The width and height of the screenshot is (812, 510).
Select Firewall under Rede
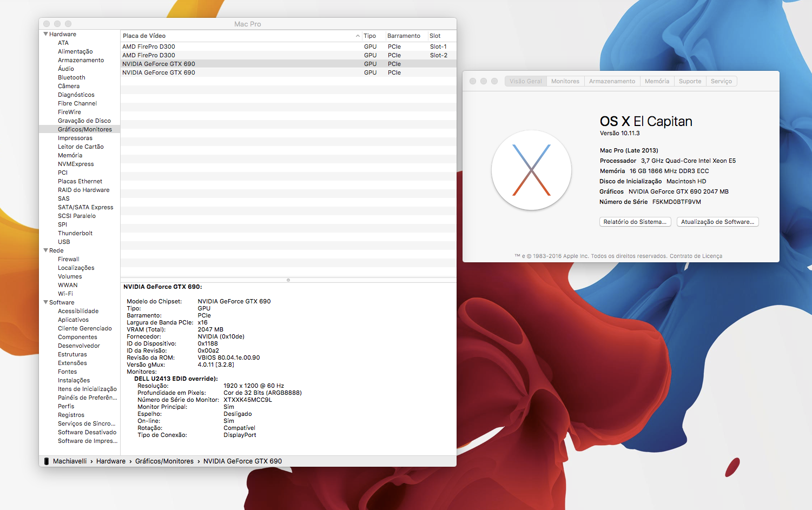click(69, 259)
